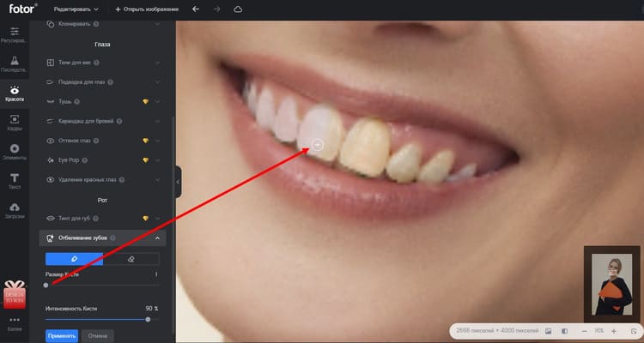Switch to the eraser tool

tap(131, 258)
